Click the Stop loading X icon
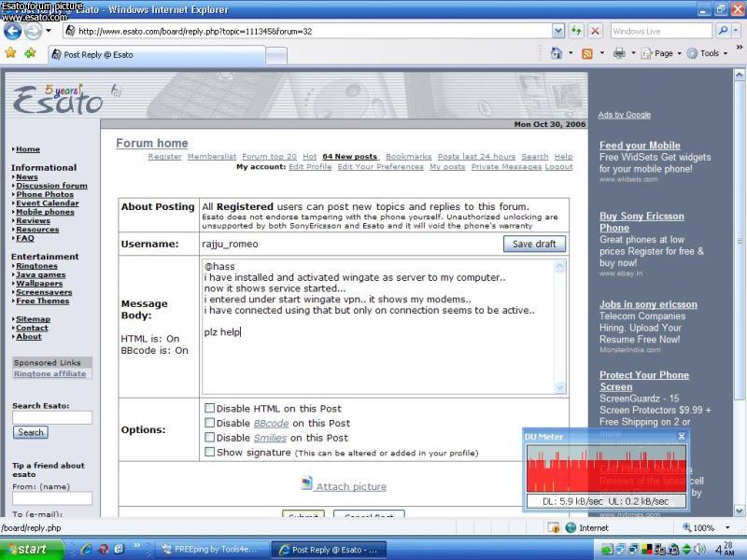 pyautogui.click(x=595, y=31)
